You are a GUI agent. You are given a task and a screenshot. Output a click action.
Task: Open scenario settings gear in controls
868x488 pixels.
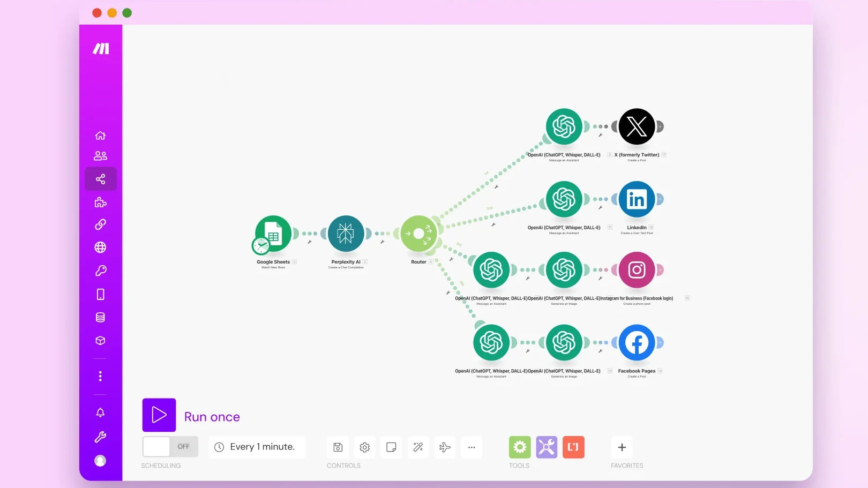[365, 447]
